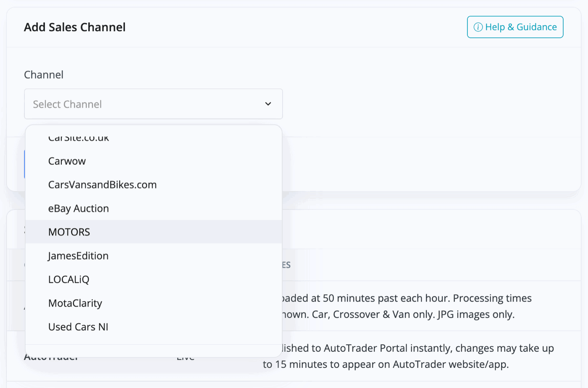The height and width of the screenshot is (388, 588).
Task: Choose CarsVansandBikes.com from the list
Action: tap(153, 185)
